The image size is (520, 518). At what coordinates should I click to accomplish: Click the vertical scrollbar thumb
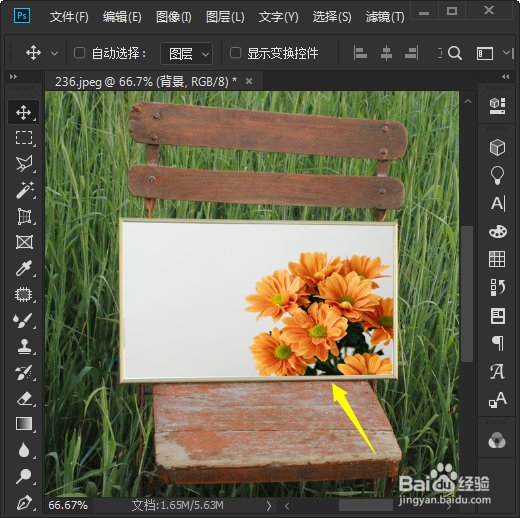467,294
